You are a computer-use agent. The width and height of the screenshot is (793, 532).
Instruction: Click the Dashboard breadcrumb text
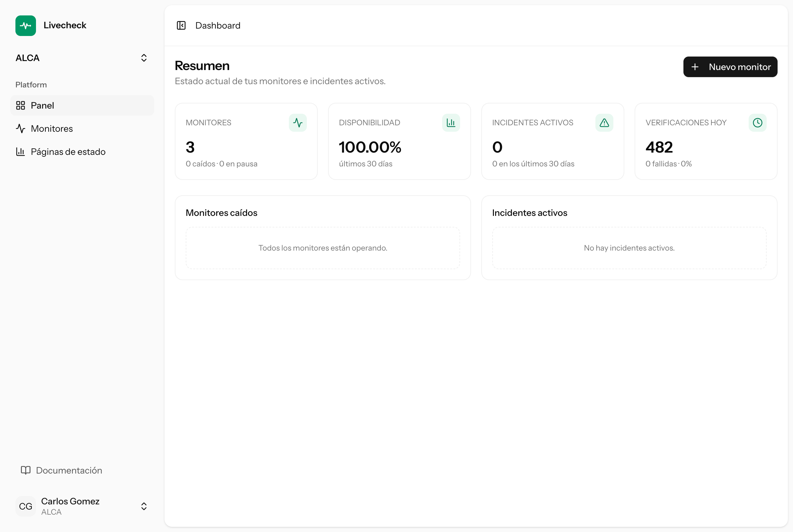[x=218, y=25]
